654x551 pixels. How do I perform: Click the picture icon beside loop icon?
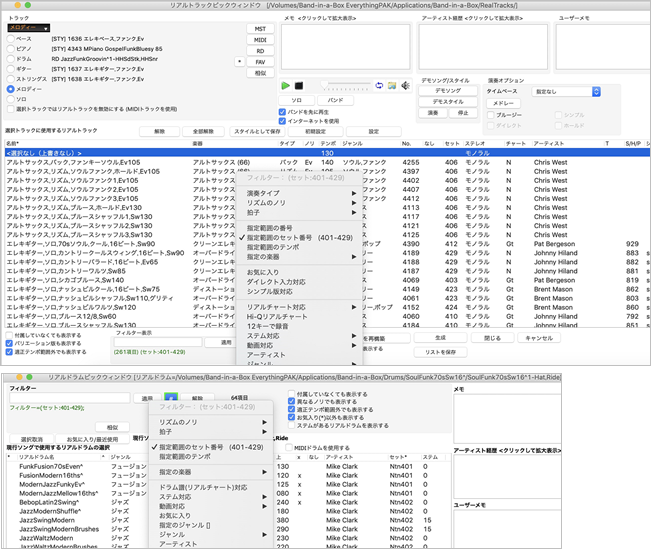point(392,86)
